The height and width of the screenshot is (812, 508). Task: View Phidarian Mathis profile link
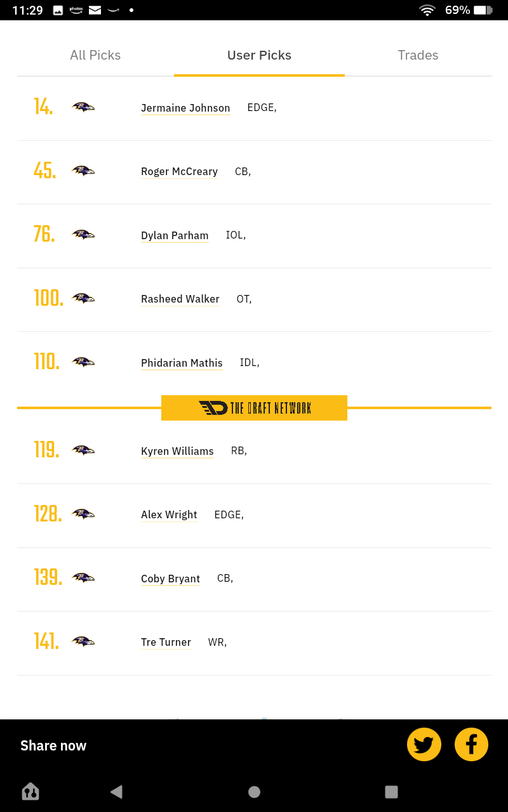pyautogui.click(x=182, y=363)
